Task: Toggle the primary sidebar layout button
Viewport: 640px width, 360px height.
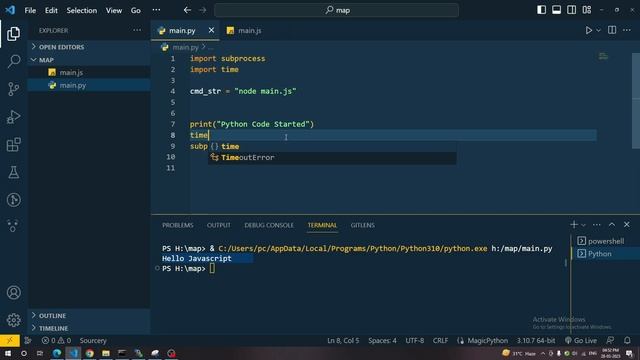Action: coord(541,10)
